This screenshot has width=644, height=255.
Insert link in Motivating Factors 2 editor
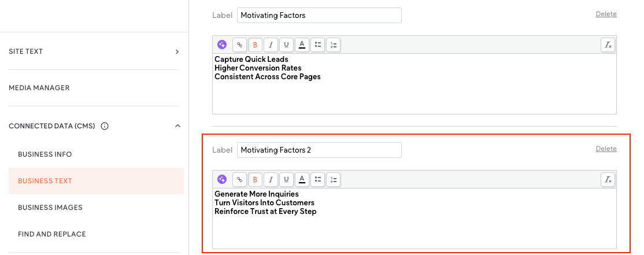[x=239, y=179]
